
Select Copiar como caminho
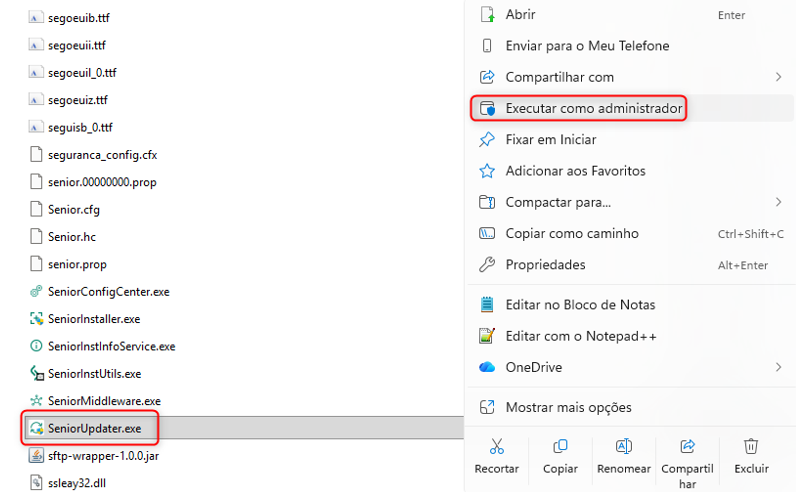pos(571,233)
